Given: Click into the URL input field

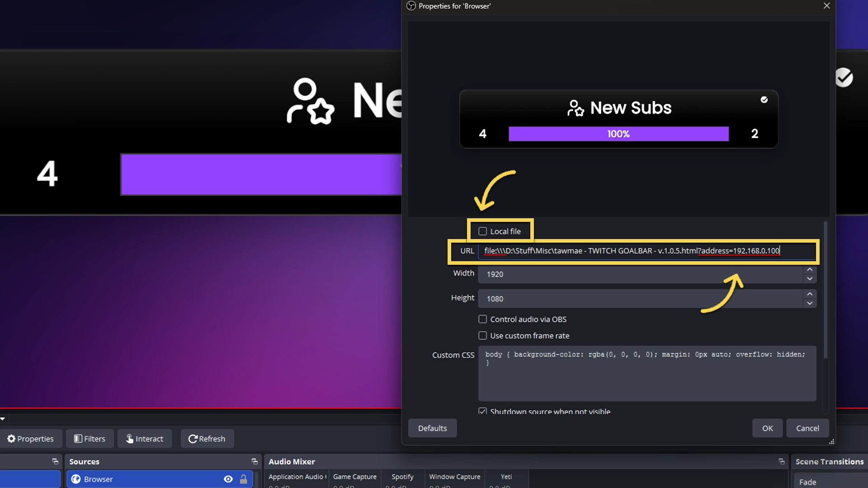Looking at the screenshot, I should tap(647, 251).
